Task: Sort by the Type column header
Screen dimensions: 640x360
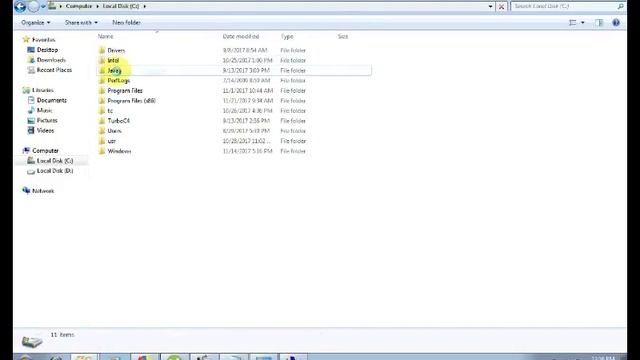Action: [x=287, y=36]
